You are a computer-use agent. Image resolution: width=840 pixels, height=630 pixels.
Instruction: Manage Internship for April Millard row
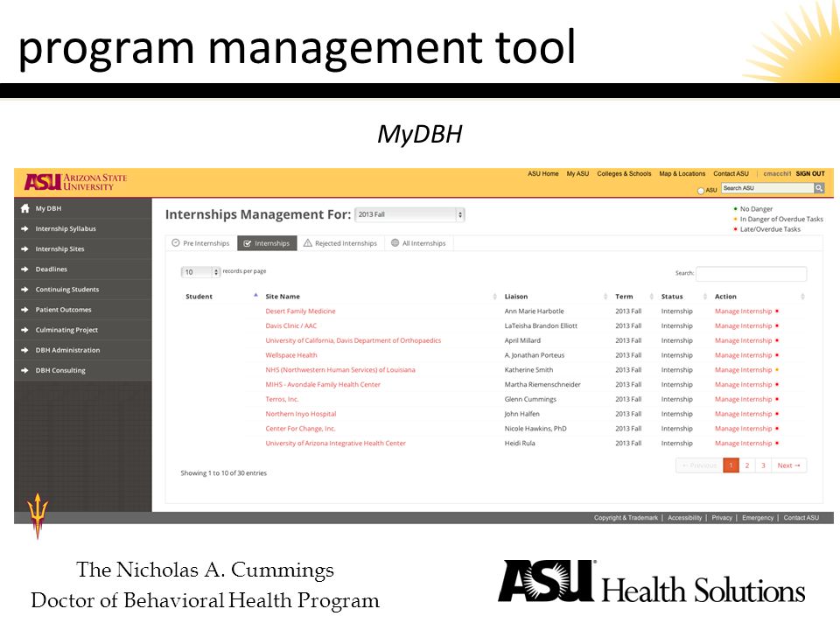click(x=743, y=340)
